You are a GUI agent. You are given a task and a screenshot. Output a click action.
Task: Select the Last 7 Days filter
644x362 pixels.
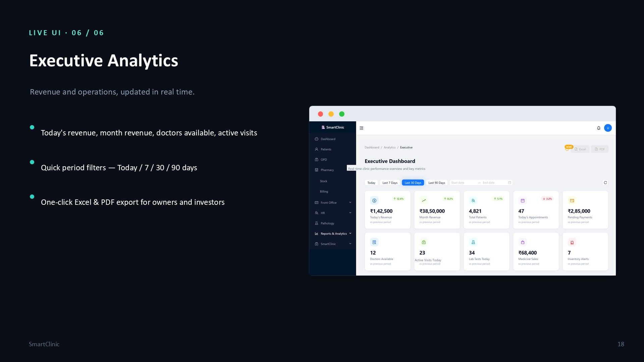(390, 183)
